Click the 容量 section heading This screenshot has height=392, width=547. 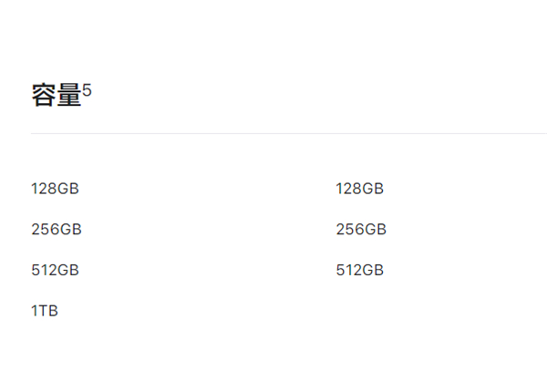point(57,96)
